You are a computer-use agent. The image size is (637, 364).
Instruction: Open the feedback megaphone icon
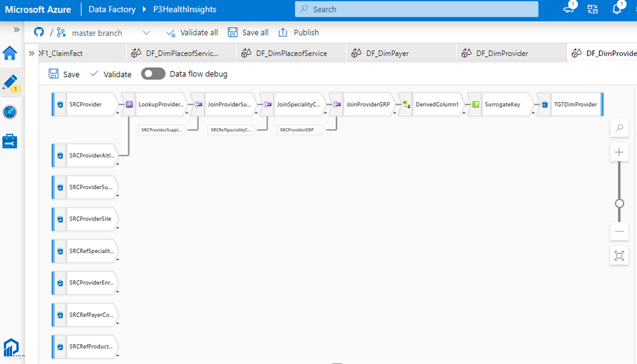[569, 9]
